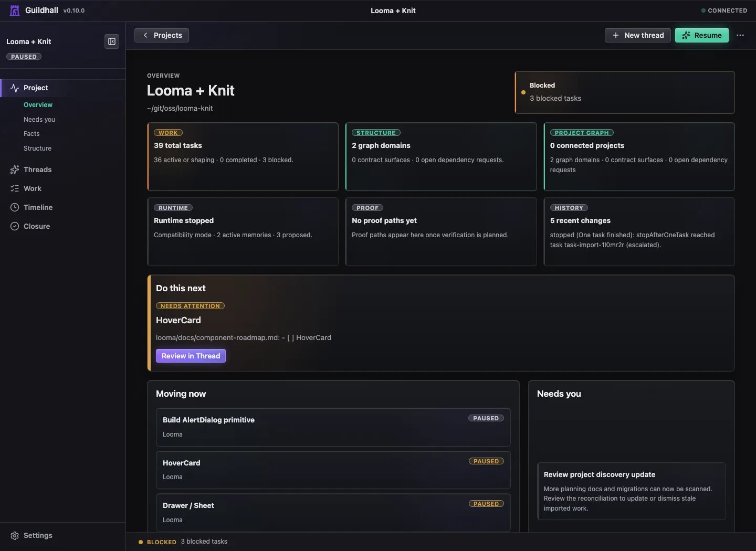Open Needs you in the sidebar
Image resolution: width=756 pixels, height=551 pixels.
click(x=39, y=120)
